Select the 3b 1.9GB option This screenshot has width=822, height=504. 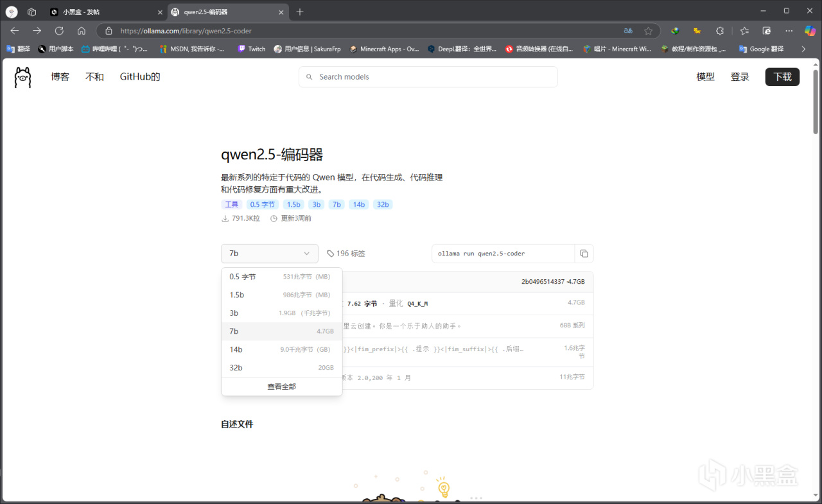[x=282, y=313]
